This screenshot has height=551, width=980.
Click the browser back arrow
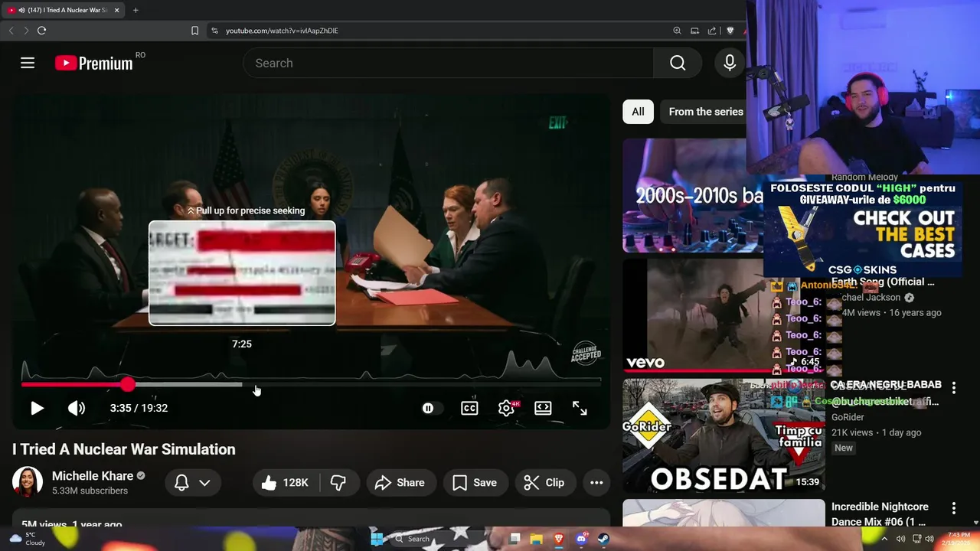coord(11,31)
